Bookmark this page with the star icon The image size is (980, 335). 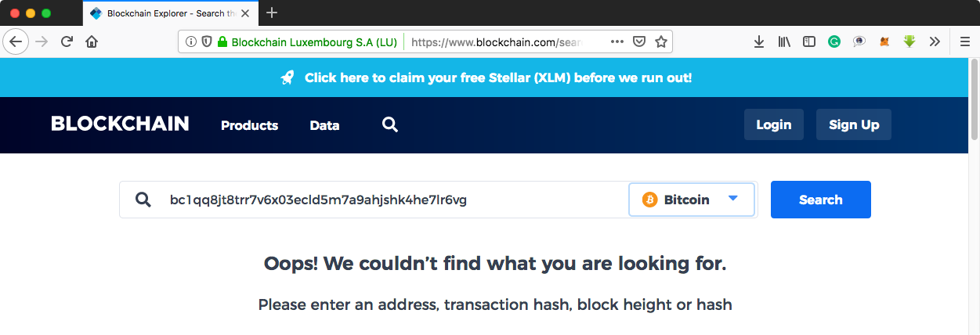[661, 41]
